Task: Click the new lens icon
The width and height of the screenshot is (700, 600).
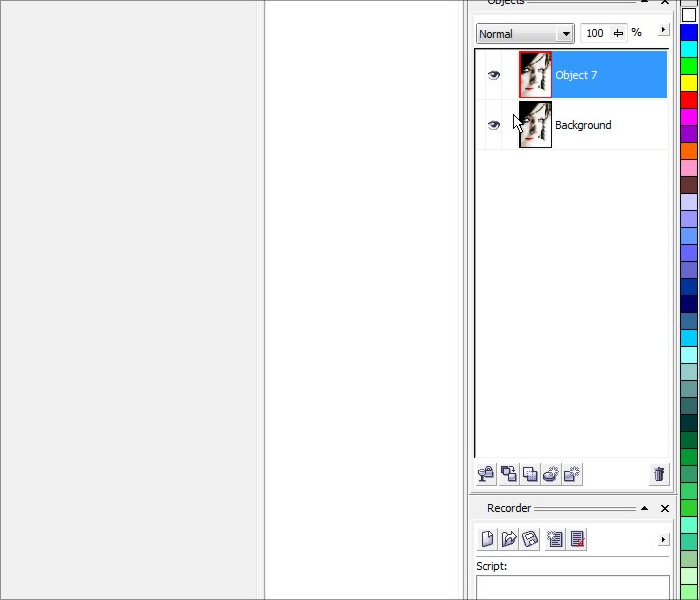Action: coord(551,474)
